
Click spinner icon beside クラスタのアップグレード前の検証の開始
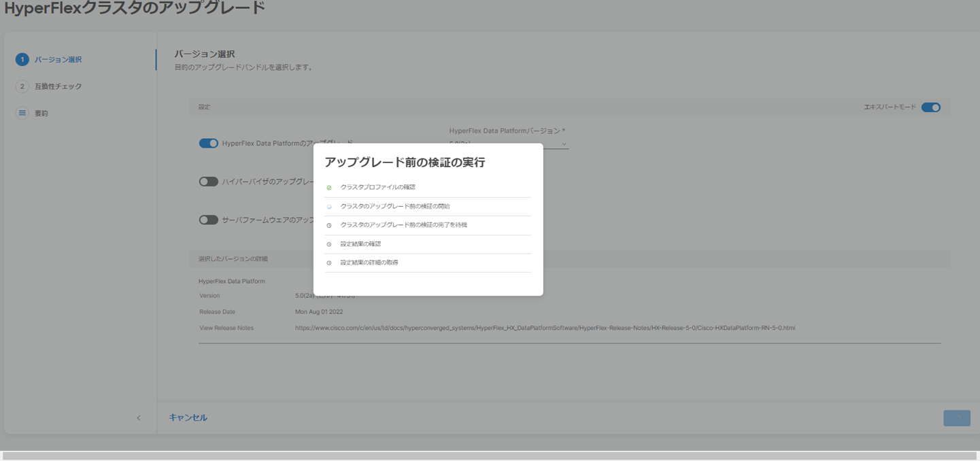(329, 207)
